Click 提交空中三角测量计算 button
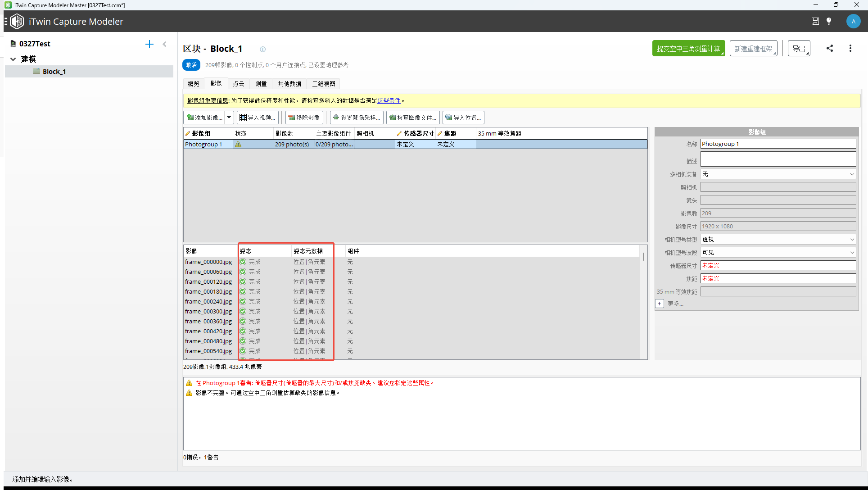The height and width of the screenshot is (490, 868). point(688,49)
